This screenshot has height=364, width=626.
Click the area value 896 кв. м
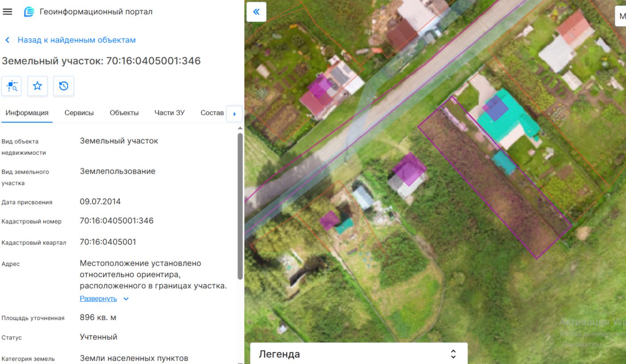[x=98, y=318]
